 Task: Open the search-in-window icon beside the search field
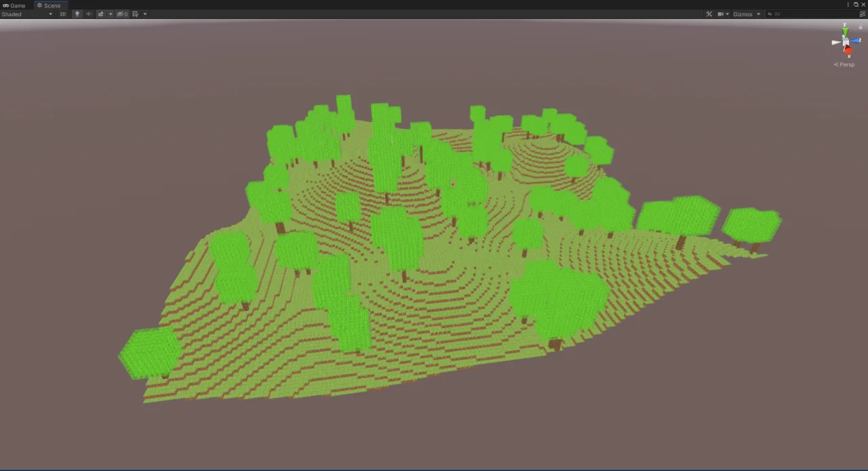tap(862, 14)
